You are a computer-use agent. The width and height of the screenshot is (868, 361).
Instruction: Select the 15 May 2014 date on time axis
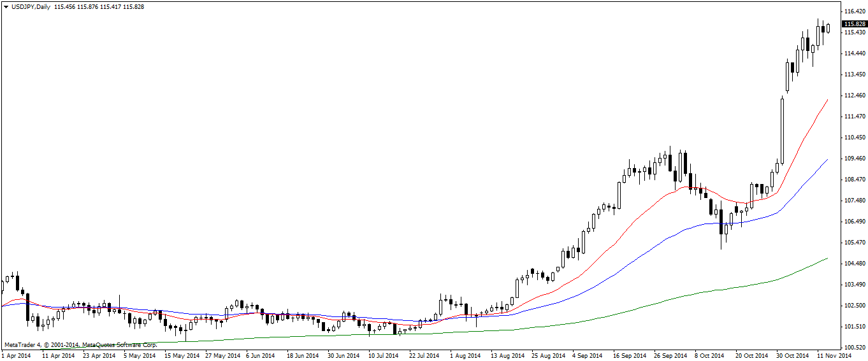(x=182, y=355)
